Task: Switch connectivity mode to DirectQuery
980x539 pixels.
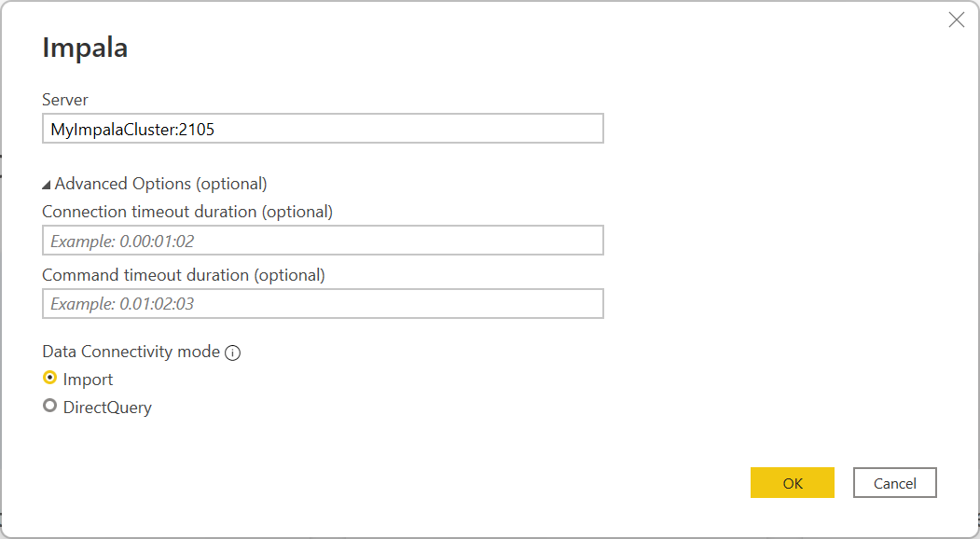Action: (51, 406)
